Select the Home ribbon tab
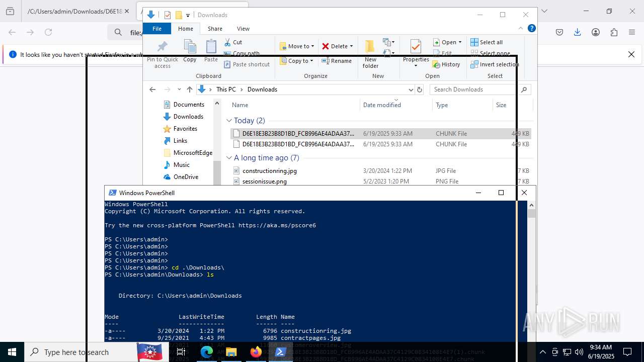The width and height of the screenshot is (644, 362). [186, 29]
